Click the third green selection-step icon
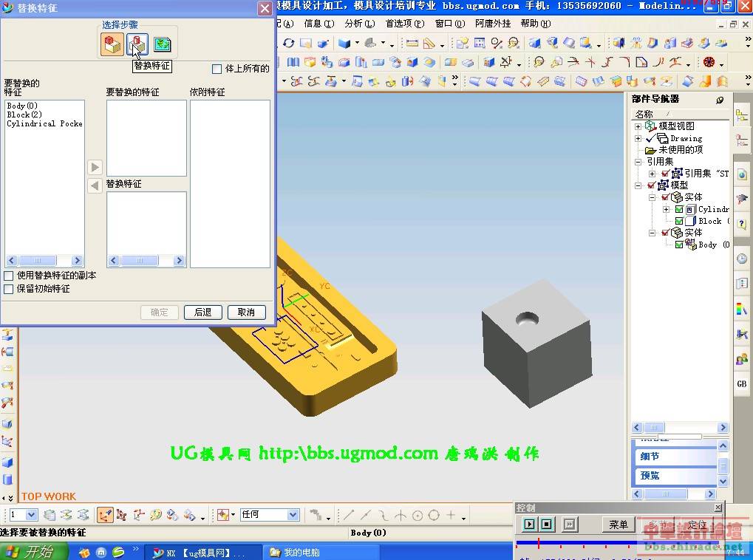 (x=162, y=45)
